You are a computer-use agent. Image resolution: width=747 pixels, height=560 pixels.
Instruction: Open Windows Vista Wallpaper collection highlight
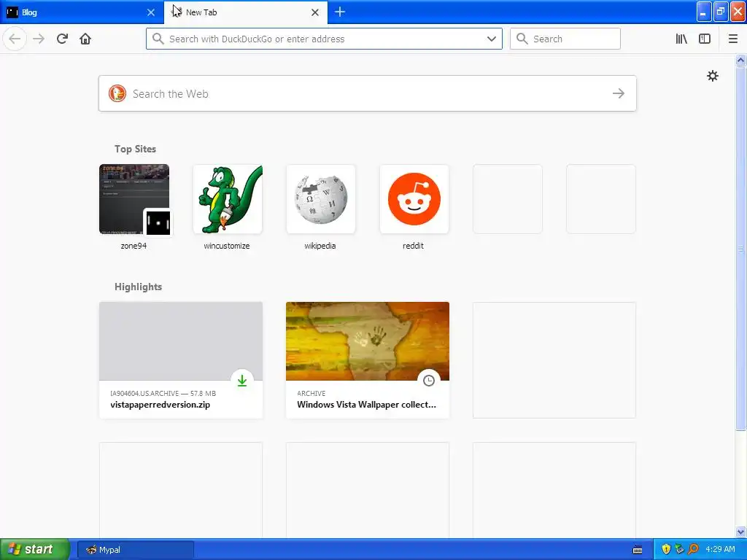[368, 360]
